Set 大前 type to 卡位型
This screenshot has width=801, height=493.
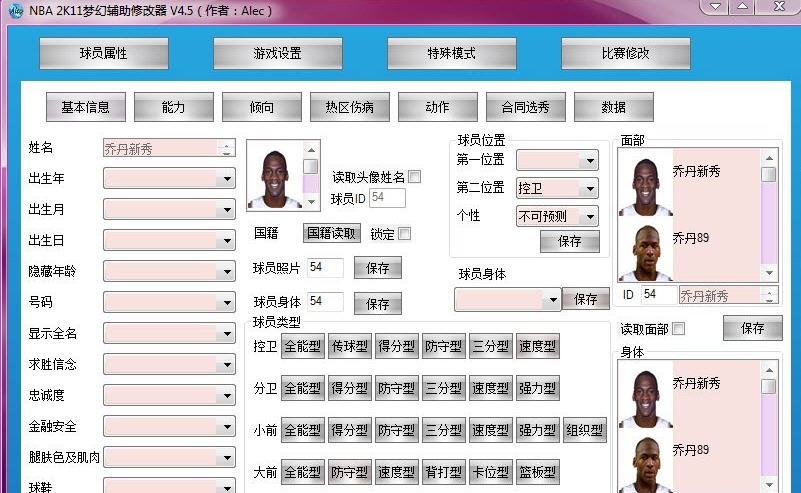point(491,473)
